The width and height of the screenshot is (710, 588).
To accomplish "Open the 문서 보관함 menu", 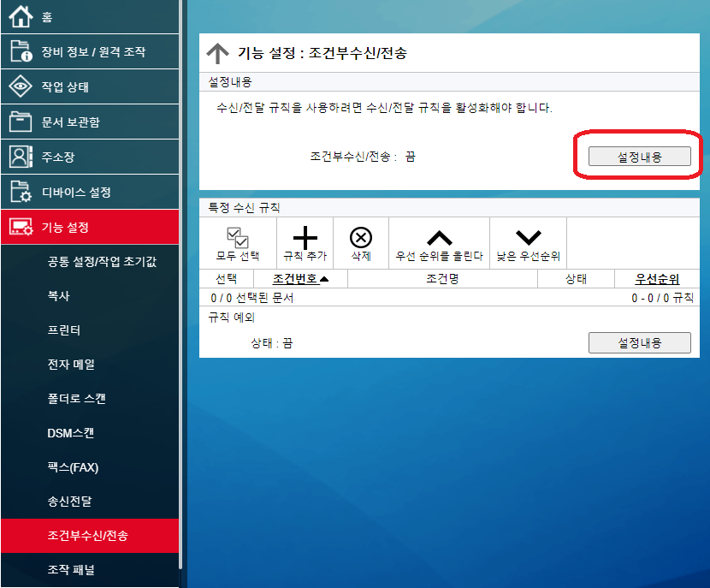I will tap(90, 122).
